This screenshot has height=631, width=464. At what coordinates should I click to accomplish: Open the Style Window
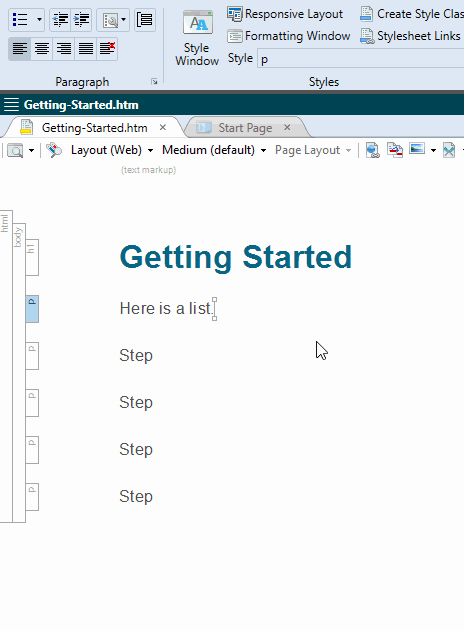tap(197, 39)
